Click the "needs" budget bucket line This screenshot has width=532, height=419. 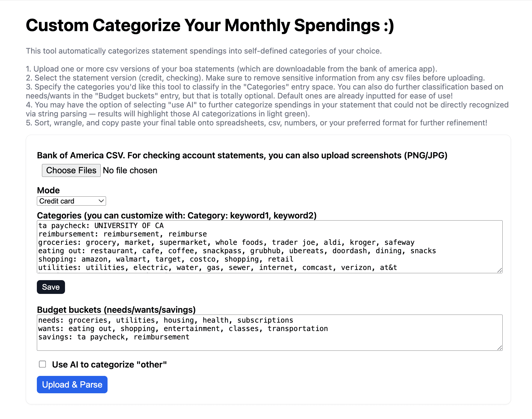coord(166,320)
